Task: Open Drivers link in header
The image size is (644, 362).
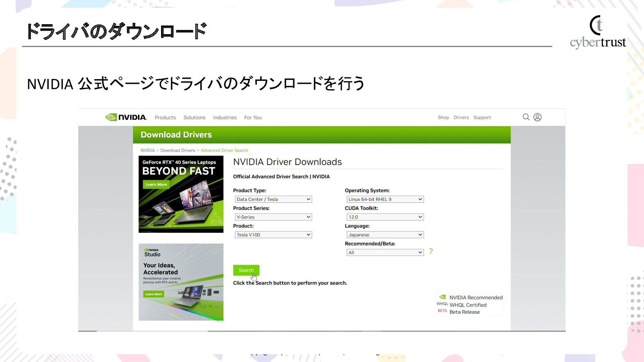Action: [461, 117]
